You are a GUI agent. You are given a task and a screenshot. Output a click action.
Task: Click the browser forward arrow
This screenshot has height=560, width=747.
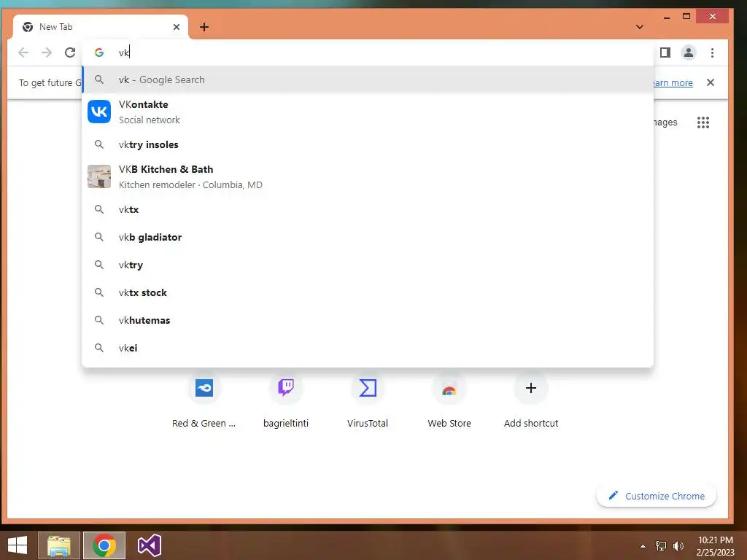coord(46,52)
